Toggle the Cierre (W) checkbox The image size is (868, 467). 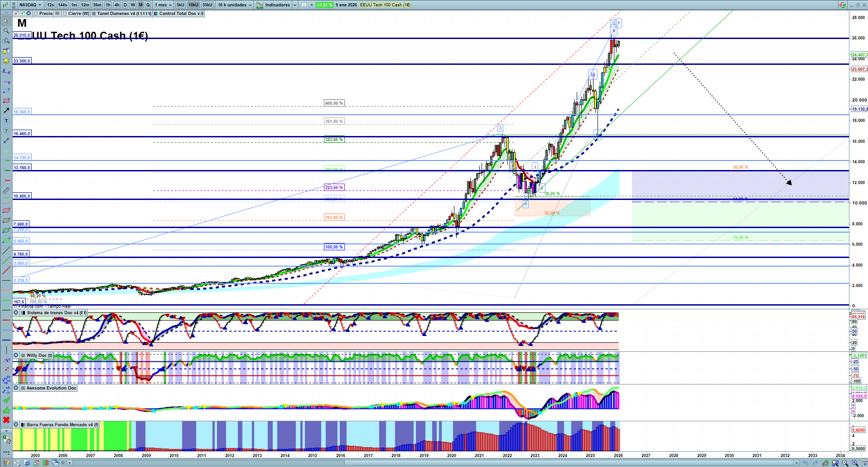65,14
